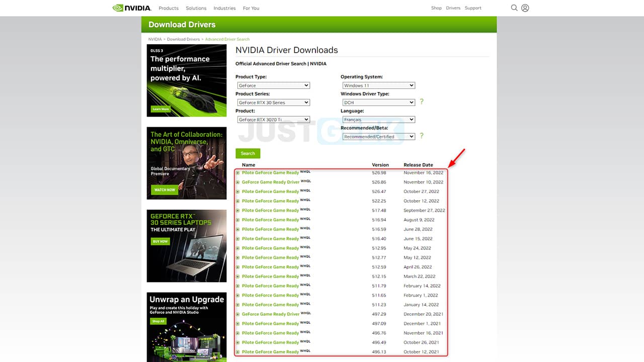Image resolution: width=644 pixels, height=362 pixels.
Task: Click Shop All on Unwrap an Upgrade ad
Action: pyautogui.click(x=158, y=321)
